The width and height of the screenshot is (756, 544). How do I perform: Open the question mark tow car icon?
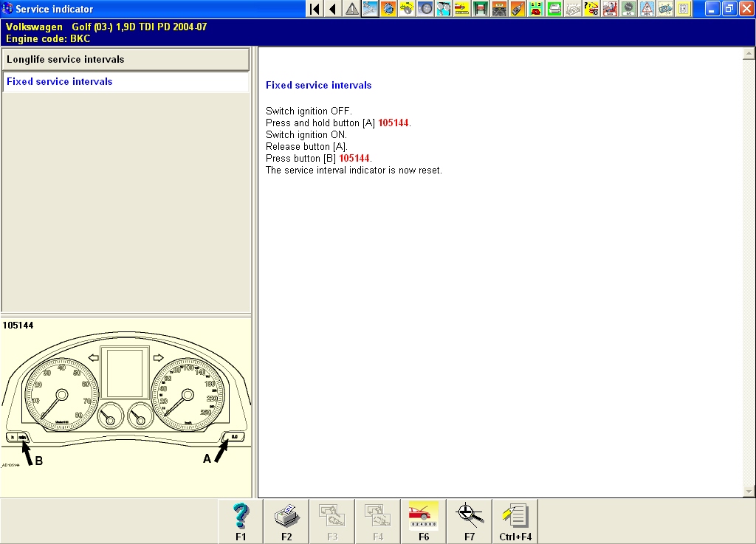(591, 9)
